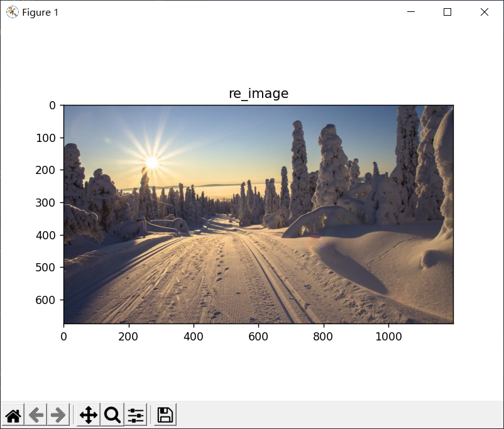Minimize the Figure 1 window

coord(411,12)
